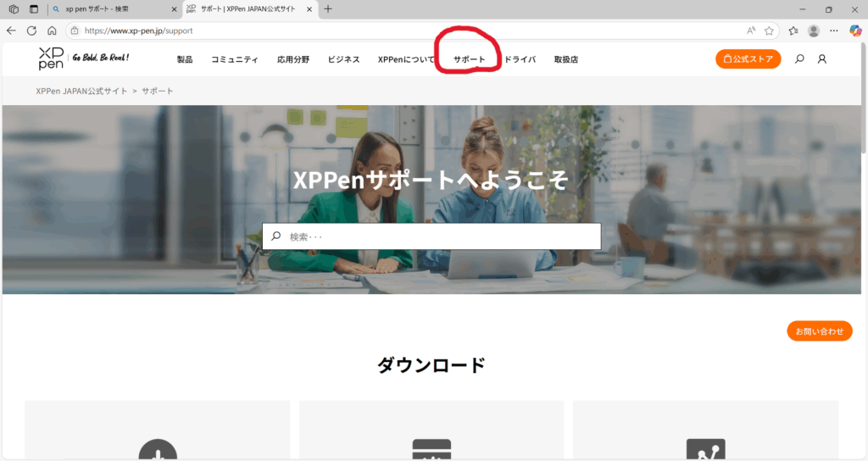Add the page to favorites with the star icon

tap(769, 31)
